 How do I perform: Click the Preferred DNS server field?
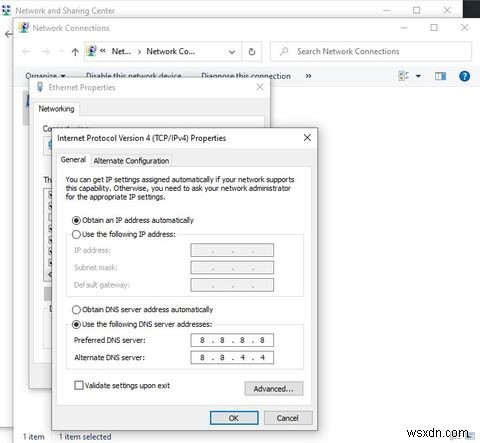pos(232,340)
